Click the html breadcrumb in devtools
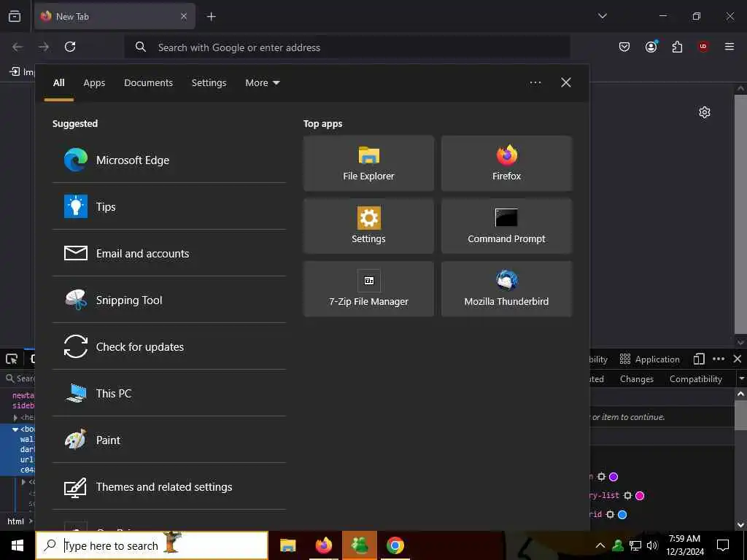The width and height of the screenshot is (747, 560). 16,521
